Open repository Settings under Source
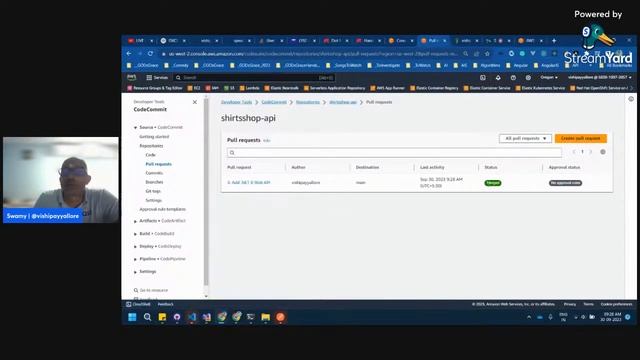 point(153,200)
